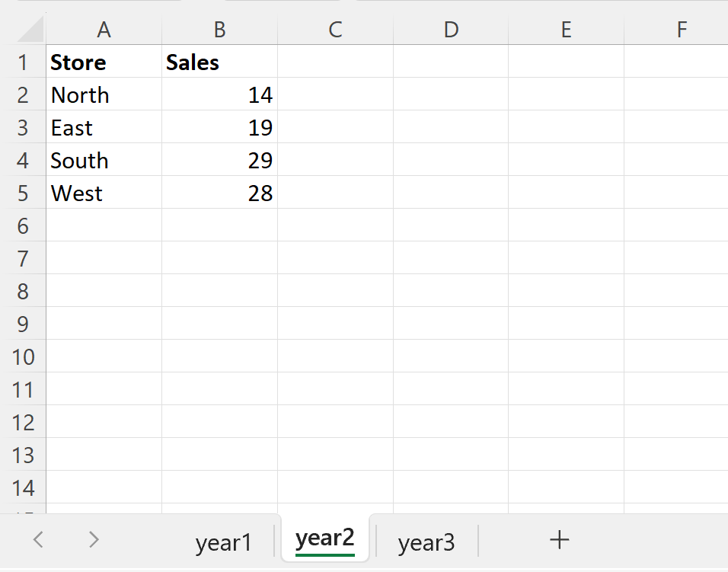Add a new worksheet with the plus icon

click(559, 539)
